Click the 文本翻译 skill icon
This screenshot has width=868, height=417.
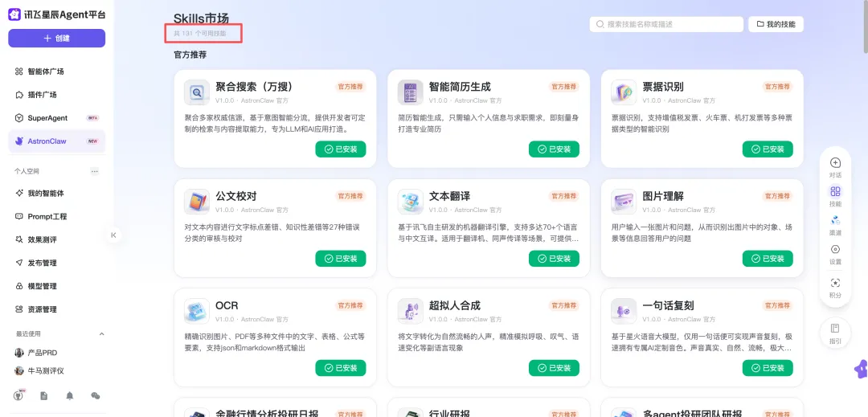(x=410, y=202)
